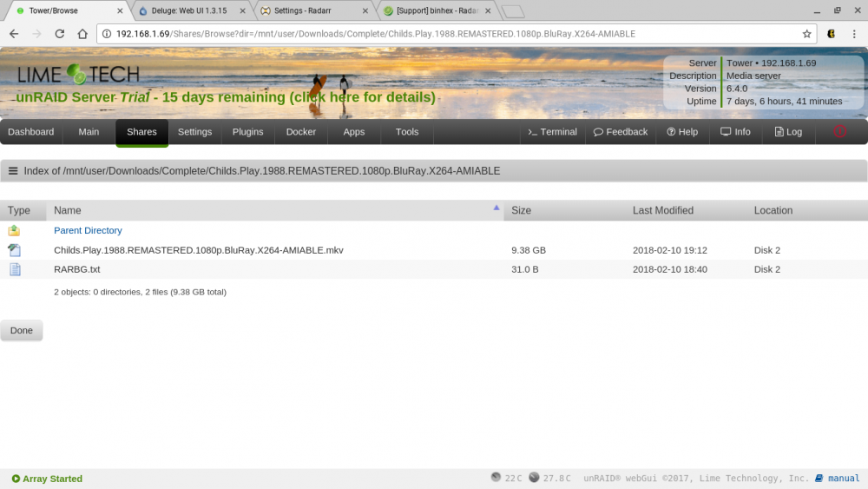
Task: Open the Apps menu item
Action: [x=354, y=132]
